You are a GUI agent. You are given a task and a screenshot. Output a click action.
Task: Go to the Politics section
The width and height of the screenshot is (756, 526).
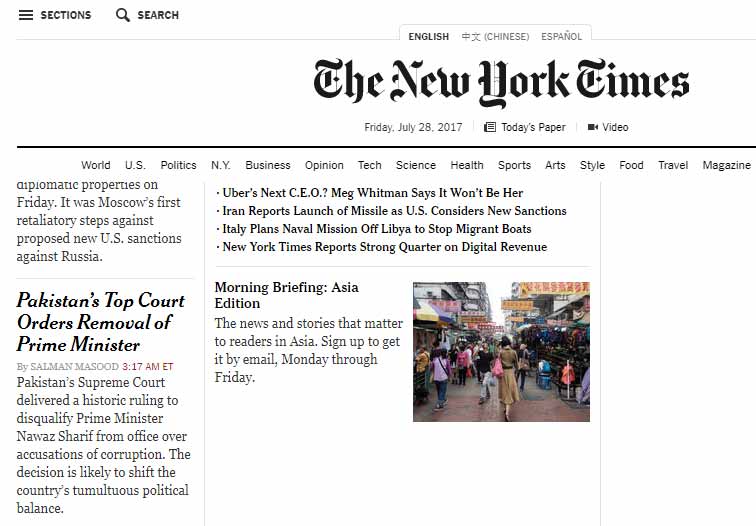tap(178, 165)
